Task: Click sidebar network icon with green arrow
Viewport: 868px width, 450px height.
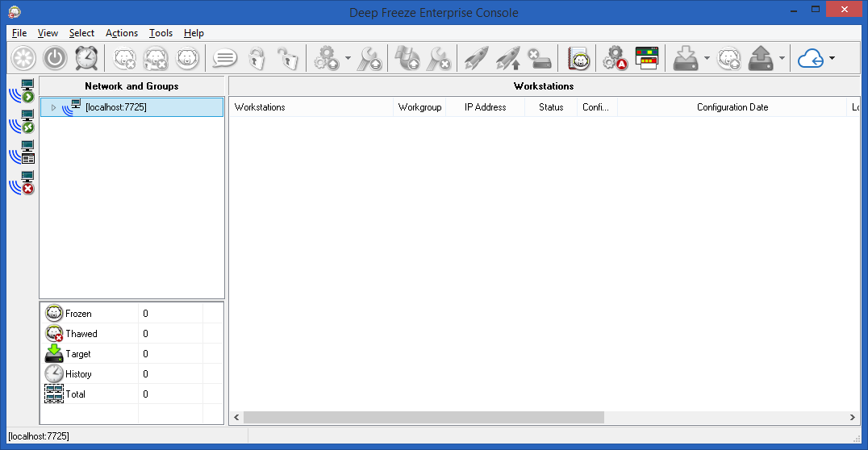Action: click(x=22, y=91)
